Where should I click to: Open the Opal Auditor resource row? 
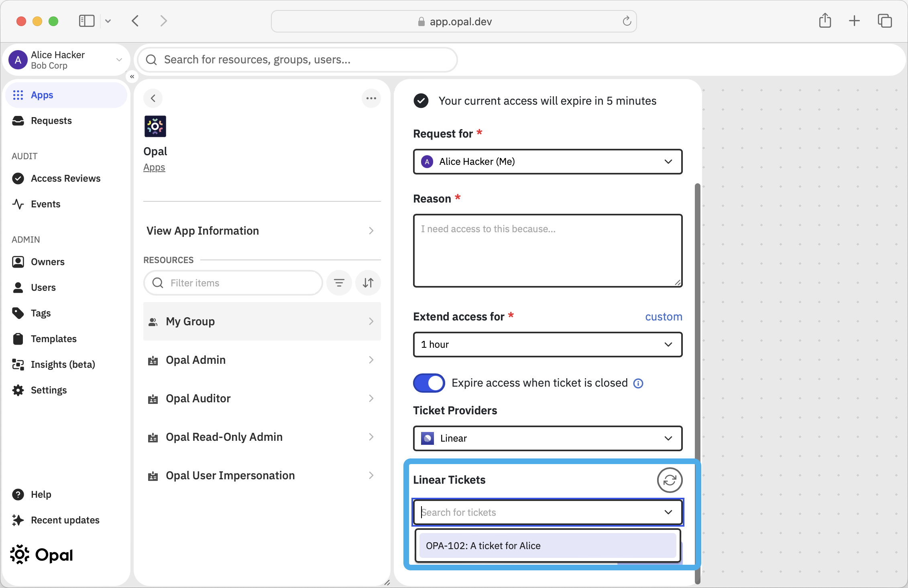coord(262,398)
